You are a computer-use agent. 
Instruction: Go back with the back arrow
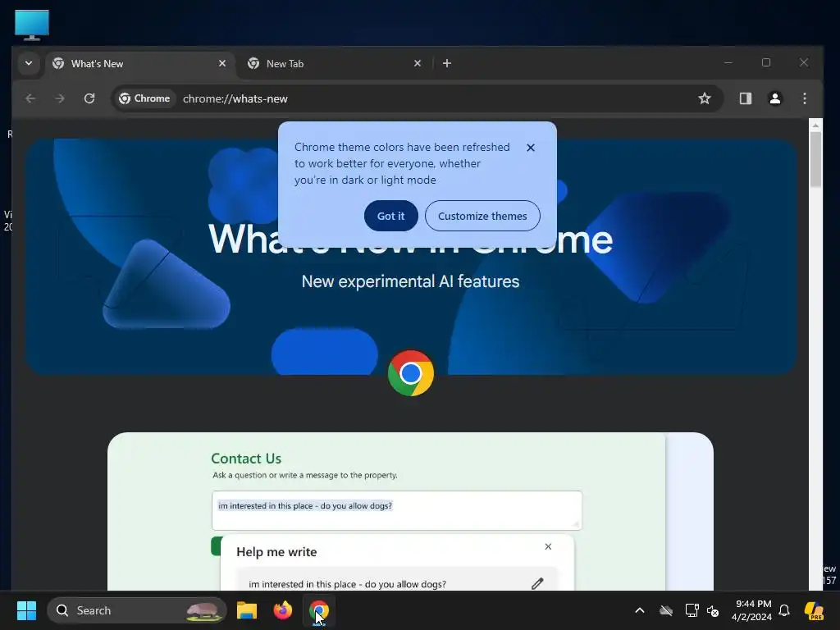click(30, 98)
